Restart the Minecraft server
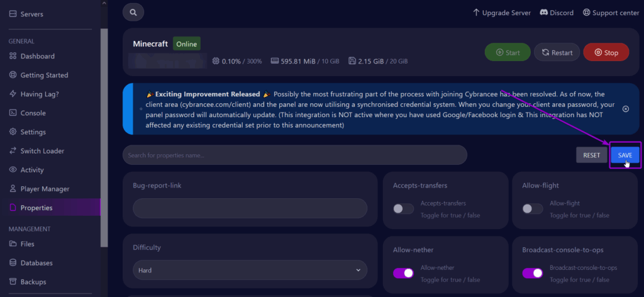The width and height of the screenshot is (644, 297). 557,52
